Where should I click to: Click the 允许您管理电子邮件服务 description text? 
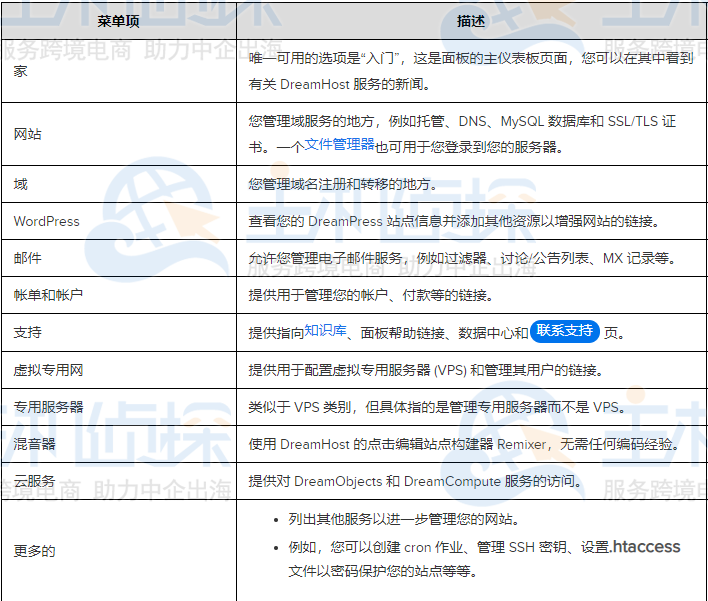(x=463, y=258)
